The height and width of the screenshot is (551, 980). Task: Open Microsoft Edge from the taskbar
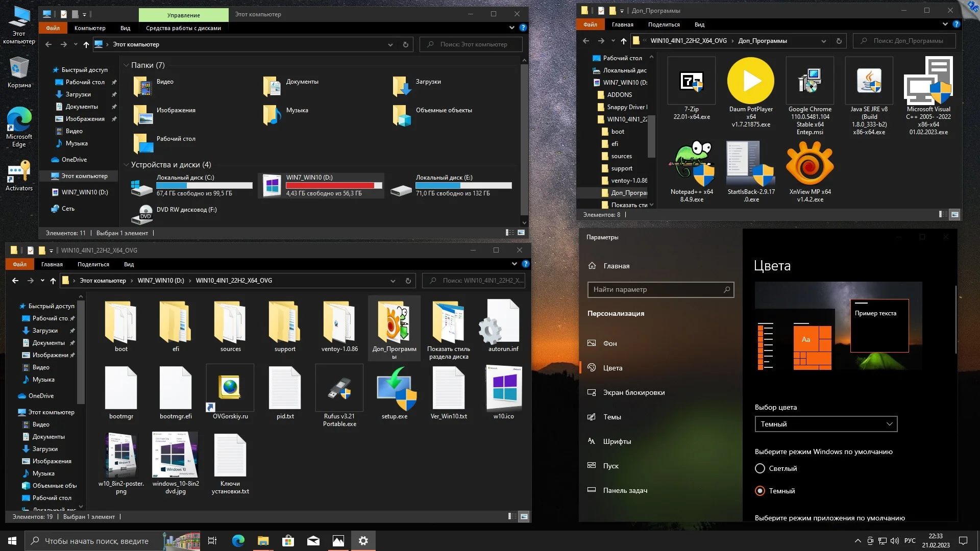pos(238,541)
